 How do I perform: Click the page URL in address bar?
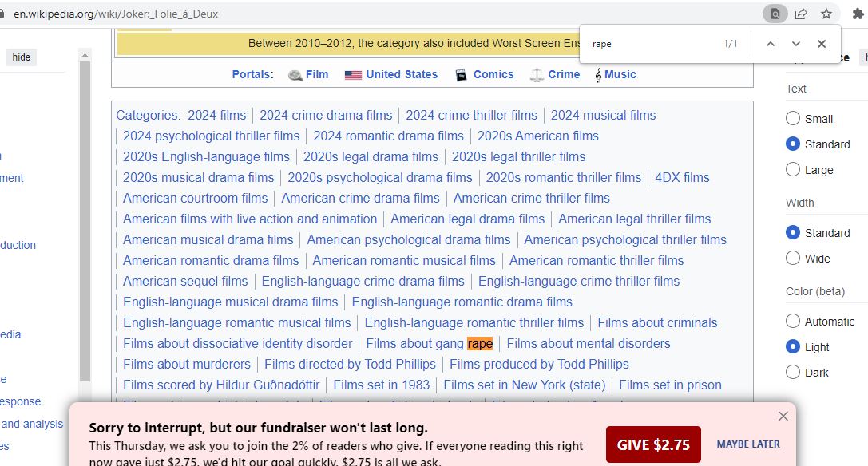click(116, 14)
